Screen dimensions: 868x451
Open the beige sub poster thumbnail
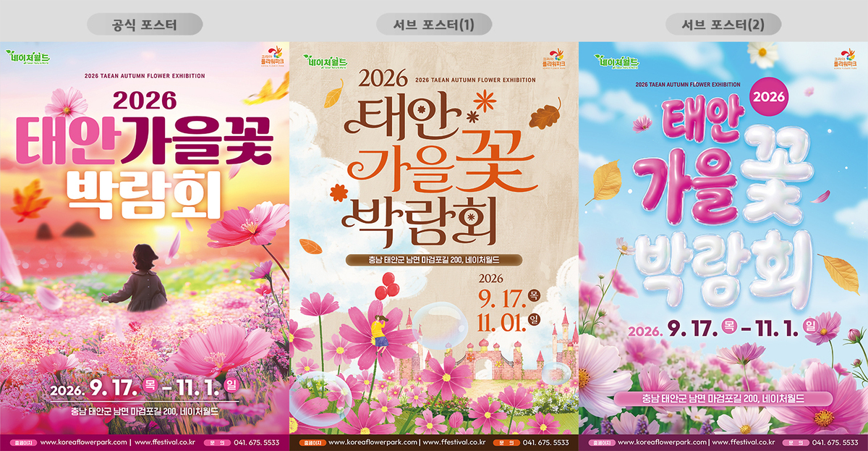click(x=434, y=246)
